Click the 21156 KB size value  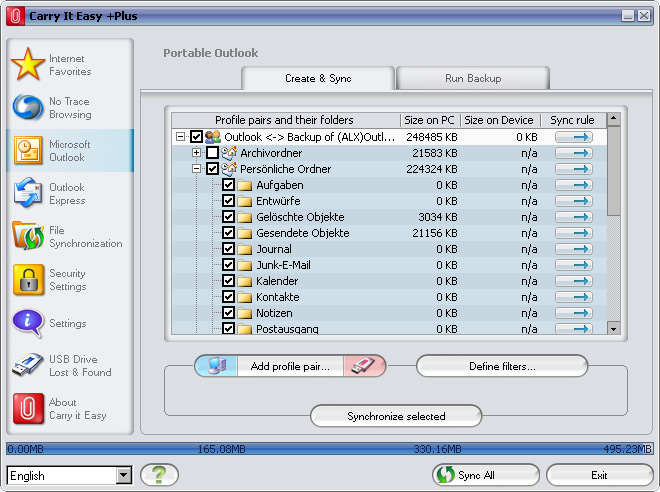[x=434, y=233]
